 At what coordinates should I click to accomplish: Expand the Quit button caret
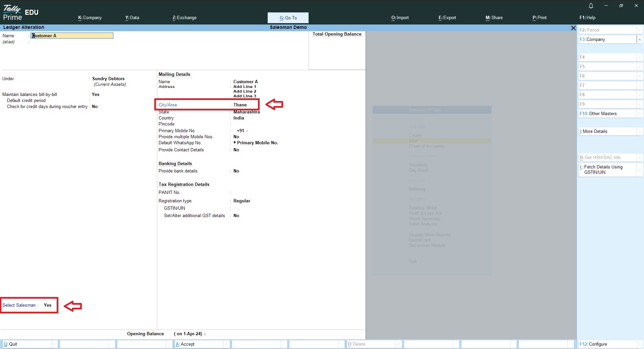(54, 344)
